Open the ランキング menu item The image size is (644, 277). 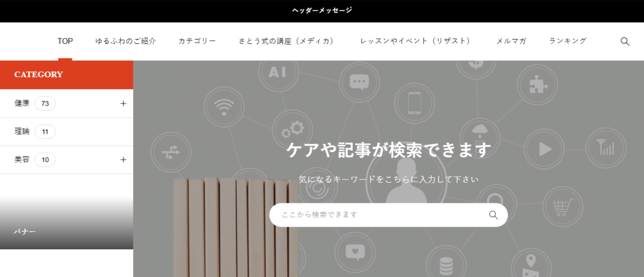pos(567,41)
